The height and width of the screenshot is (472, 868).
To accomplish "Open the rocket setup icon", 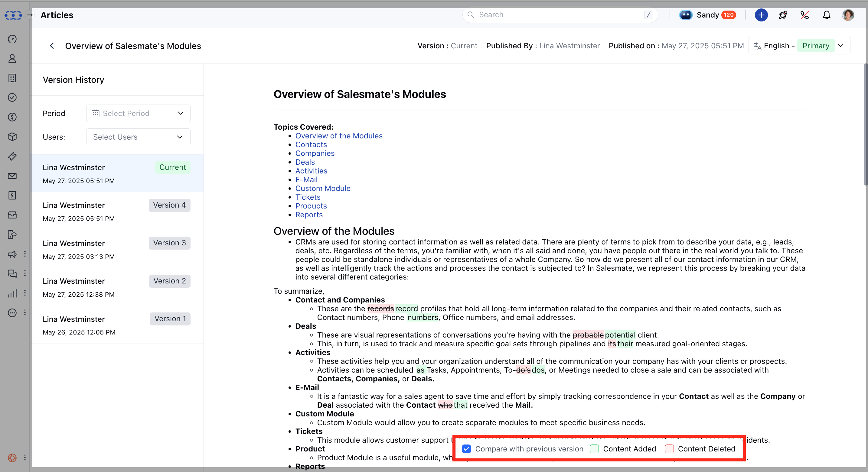I will pyautogui.click(x=783, y=15).
